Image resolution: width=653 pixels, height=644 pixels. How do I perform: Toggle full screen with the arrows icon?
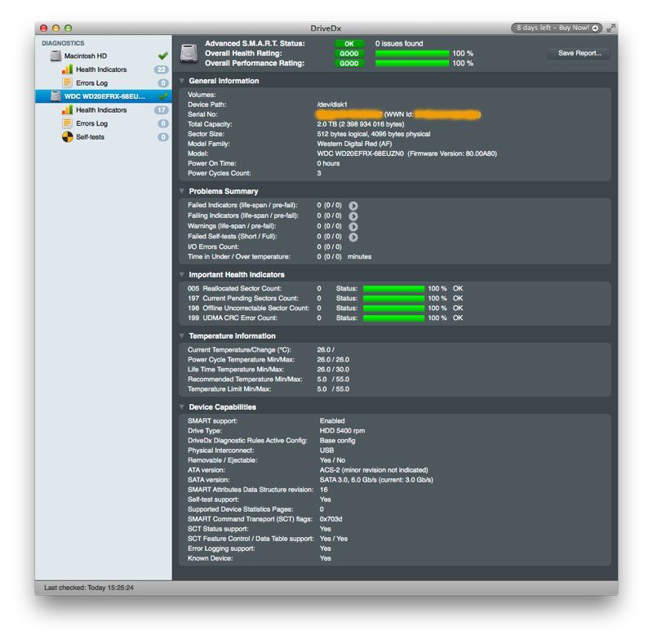click(x=611, y=28)
